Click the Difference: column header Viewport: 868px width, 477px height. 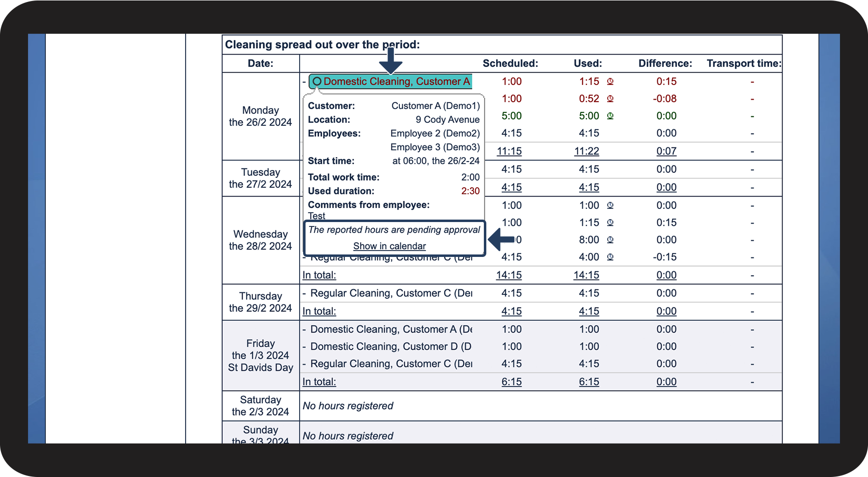[665, 63]
